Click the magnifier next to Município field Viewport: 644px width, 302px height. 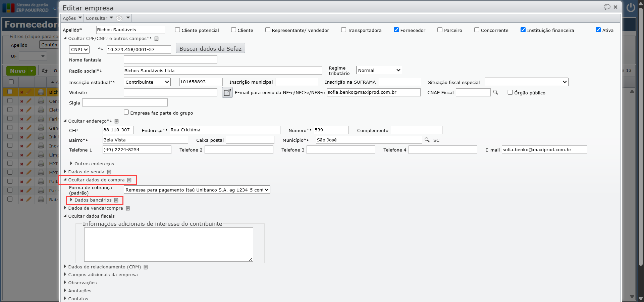(x=427, y=140)
